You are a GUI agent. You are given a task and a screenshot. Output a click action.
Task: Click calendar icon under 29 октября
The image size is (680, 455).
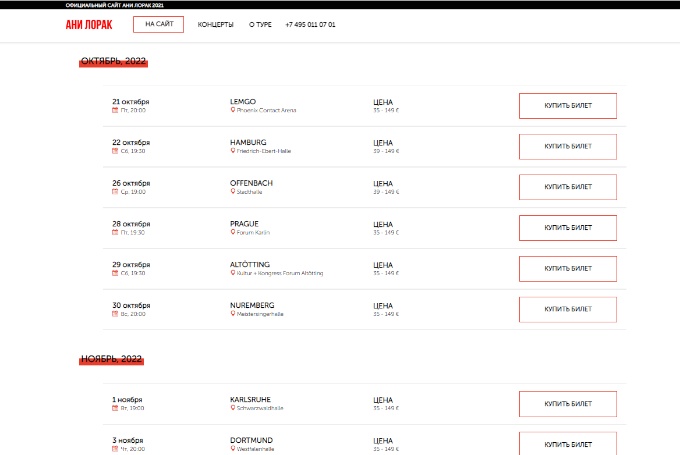pos(115,273)
